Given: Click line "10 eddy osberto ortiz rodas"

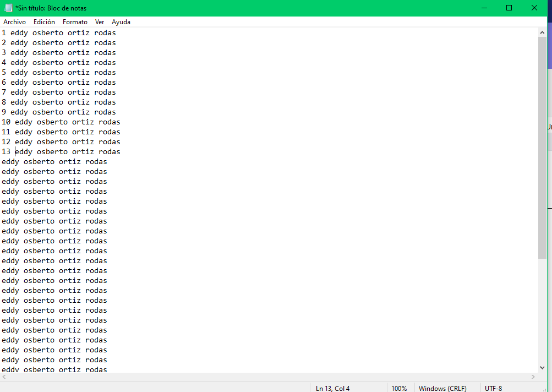Looking at the screenshot, I should click(x=61, y=122).
